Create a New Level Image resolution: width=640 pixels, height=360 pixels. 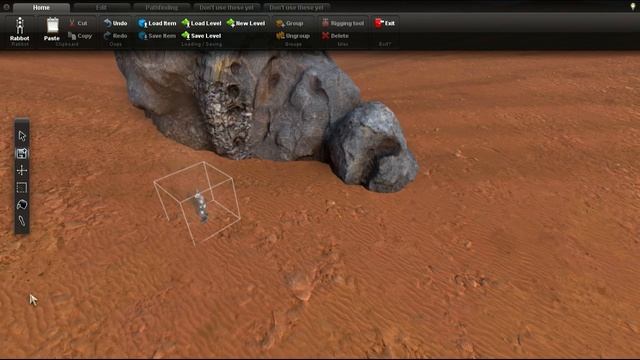(x=246, y=23)
